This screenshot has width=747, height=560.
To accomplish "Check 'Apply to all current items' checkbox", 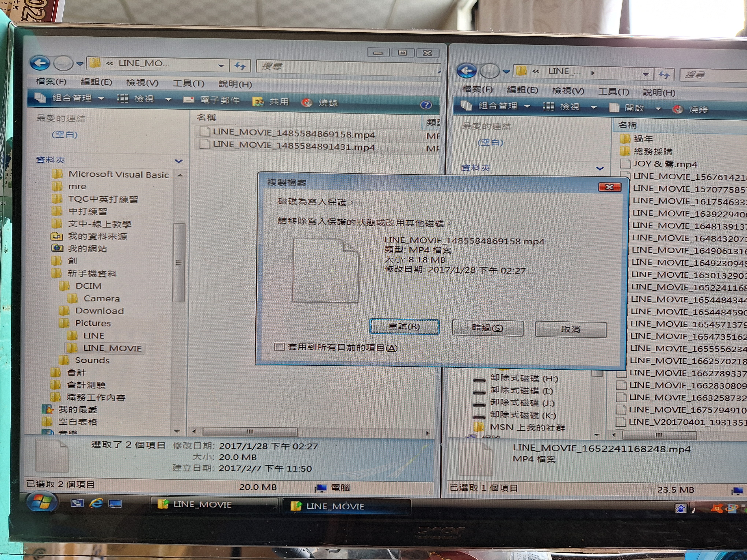I will click(x=279, y=347).
